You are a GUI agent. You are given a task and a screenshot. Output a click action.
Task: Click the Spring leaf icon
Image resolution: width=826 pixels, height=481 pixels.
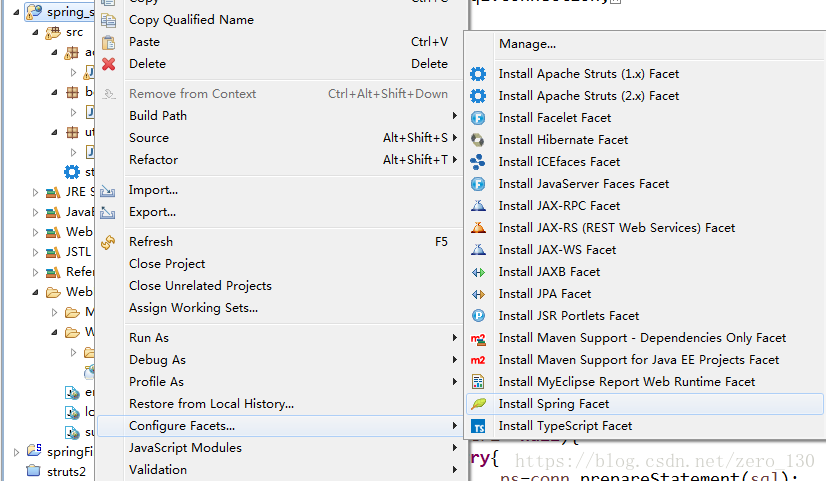point(478,404)
